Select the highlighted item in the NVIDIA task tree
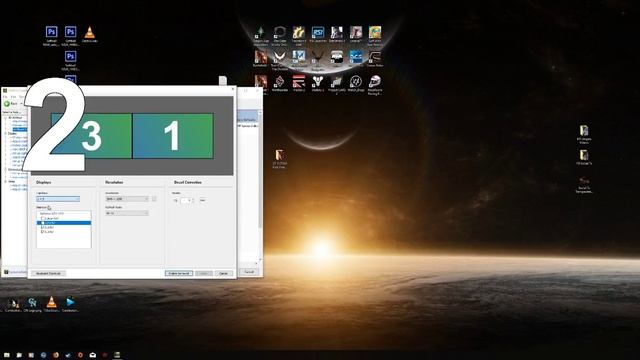The width and height of the screenshot is (640, 360). click(x=20, y=129)
